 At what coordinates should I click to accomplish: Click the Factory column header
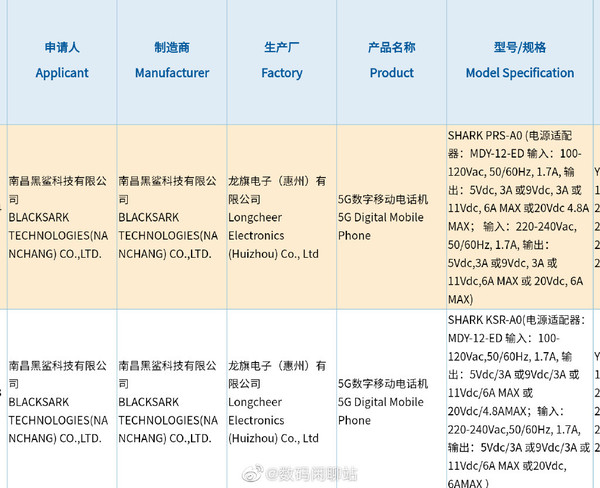(x=282, y=62)
